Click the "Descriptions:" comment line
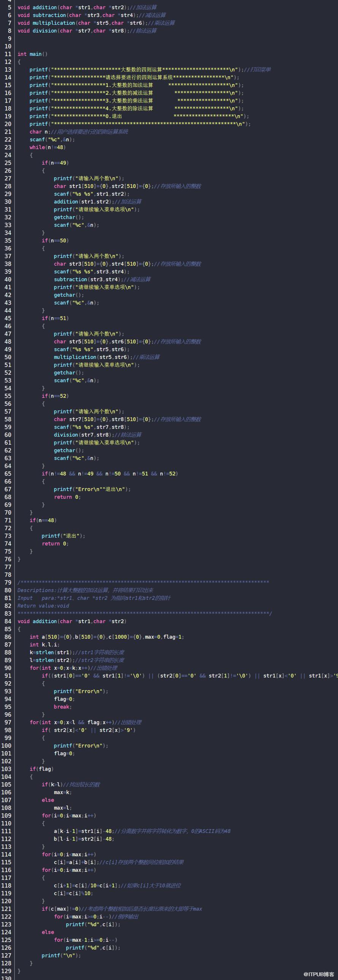Image resolution: width=338 pixels, height=980 pixels. pos(85,590)
